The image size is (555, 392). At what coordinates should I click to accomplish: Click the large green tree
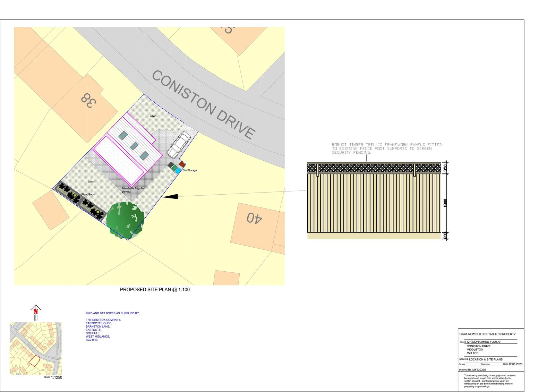pyautogui.click(x=125, y=219)
